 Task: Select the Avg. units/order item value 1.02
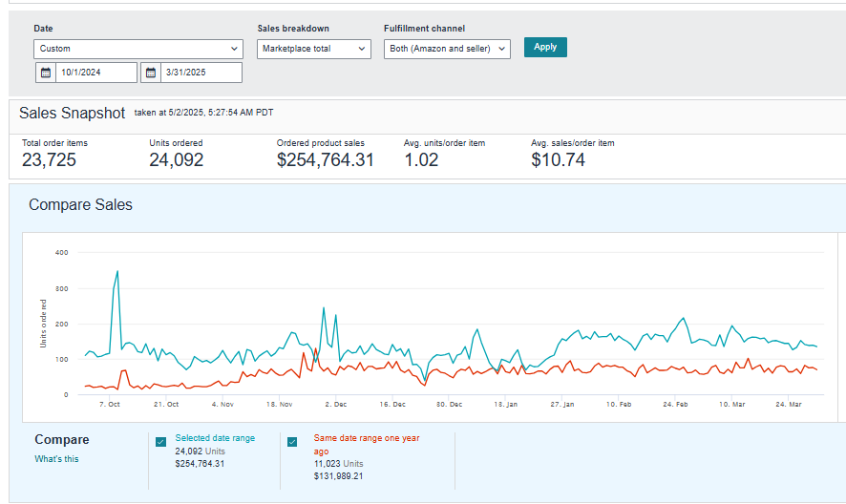[x=421, y=159]
